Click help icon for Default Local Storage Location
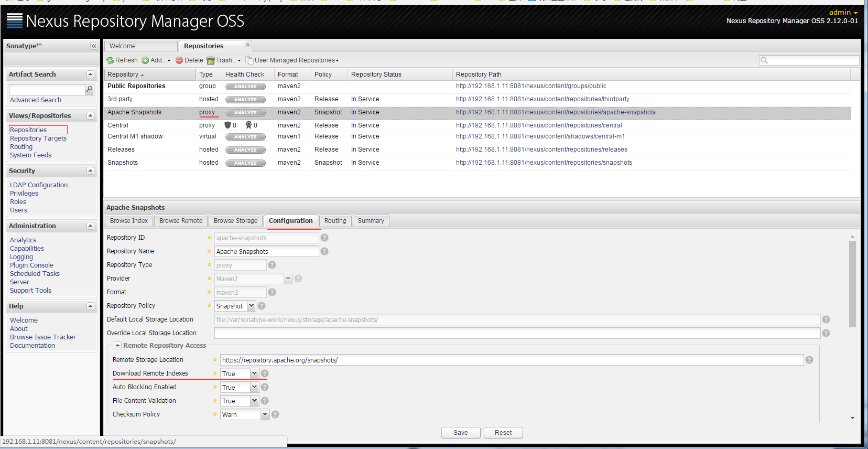 pos(826,319)
